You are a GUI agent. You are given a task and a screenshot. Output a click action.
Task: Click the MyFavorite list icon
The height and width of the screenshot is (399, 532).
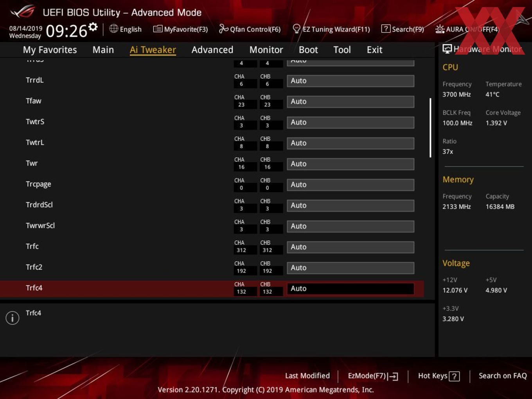pos(158,29)
